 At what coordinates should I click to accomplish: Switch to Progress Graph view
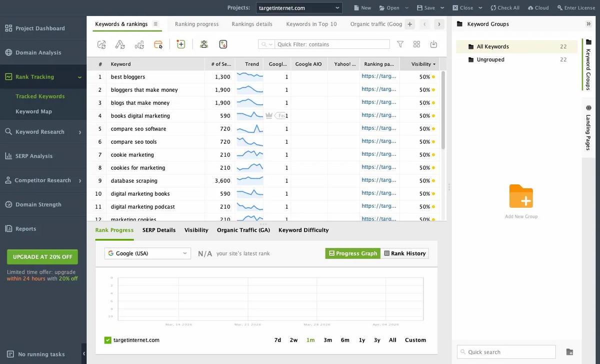point(352,253)
